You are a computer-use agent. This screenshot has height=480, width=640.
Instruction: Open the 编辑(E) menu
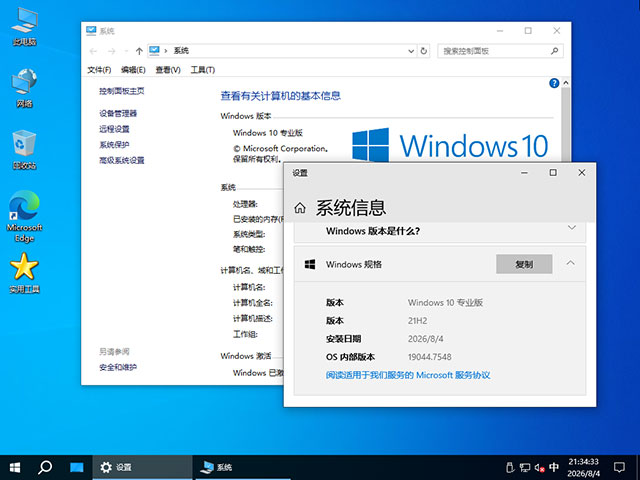pos(133,70)
